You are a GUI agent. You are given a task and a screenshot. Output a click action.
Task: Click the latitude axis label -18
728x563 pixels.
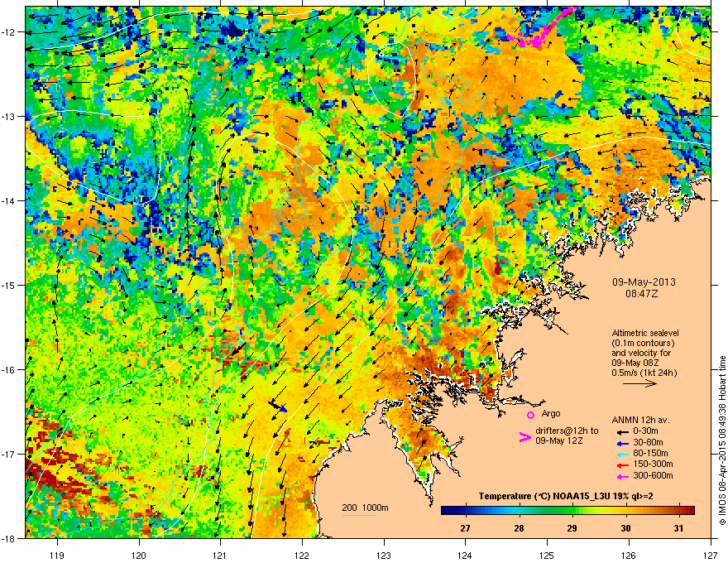[x=8, y=538]
